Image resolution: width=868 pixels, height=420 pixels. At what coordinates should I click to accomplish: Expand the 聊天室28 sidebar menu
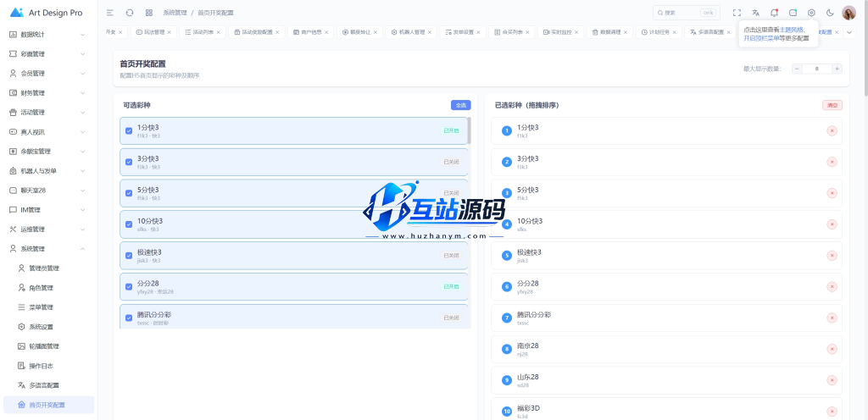[48, 191]
